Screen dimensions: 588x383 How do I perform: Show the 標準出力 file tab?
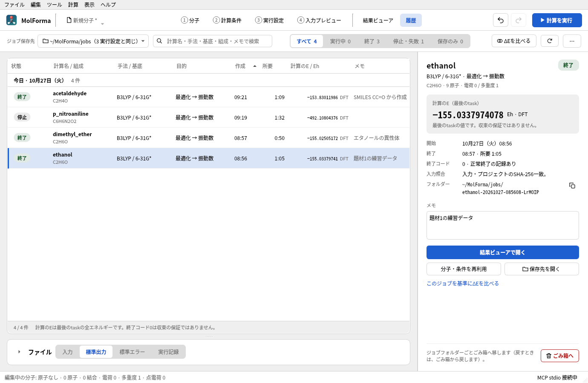pyautogui.click(x=96, y=352)
